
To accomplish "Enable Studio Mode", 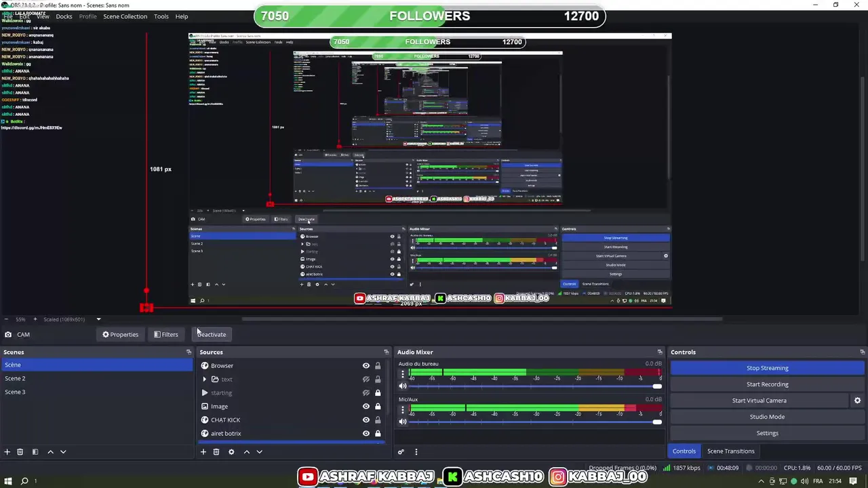I will coord(767,417).
